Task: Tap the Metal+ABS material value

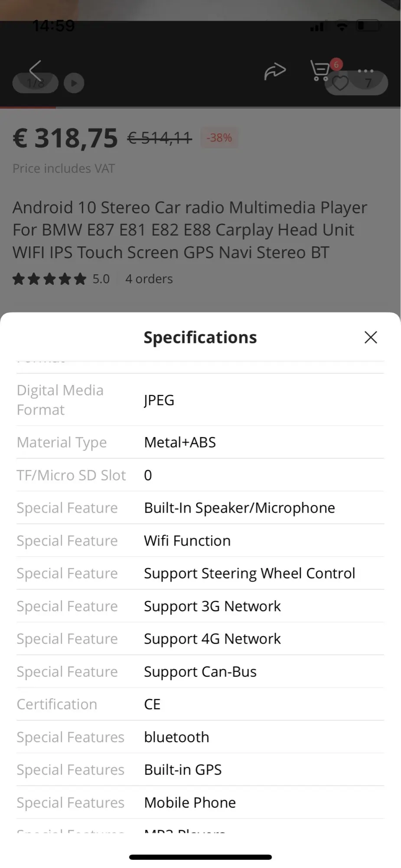Action: point(180,442)
